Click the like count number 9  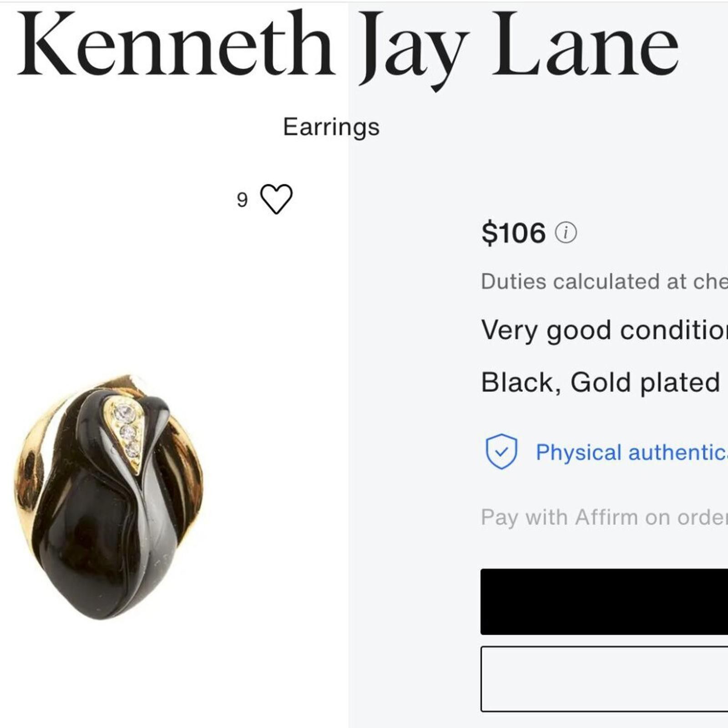click(x=243, y=200)
